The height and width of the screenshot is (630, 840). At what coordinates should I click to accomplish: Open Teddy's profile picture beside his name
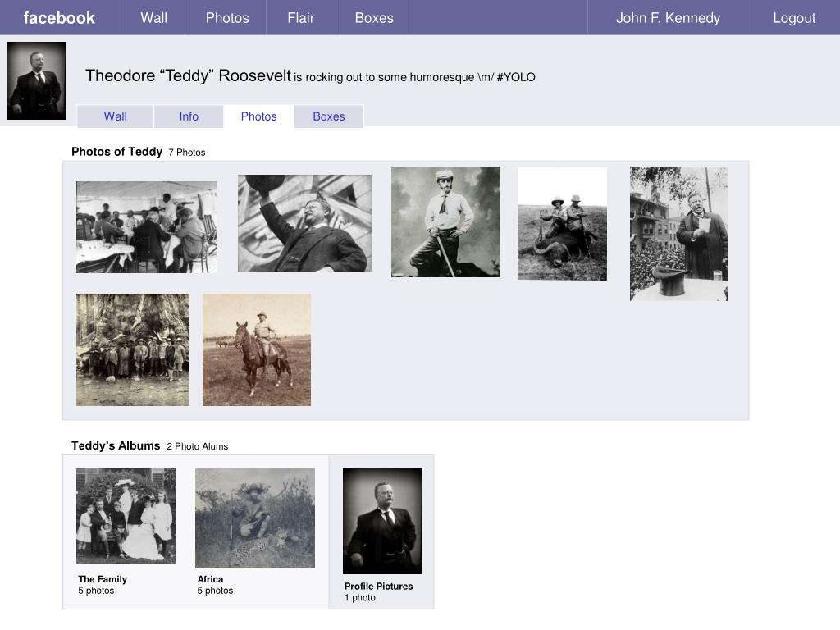coord(36,80)
